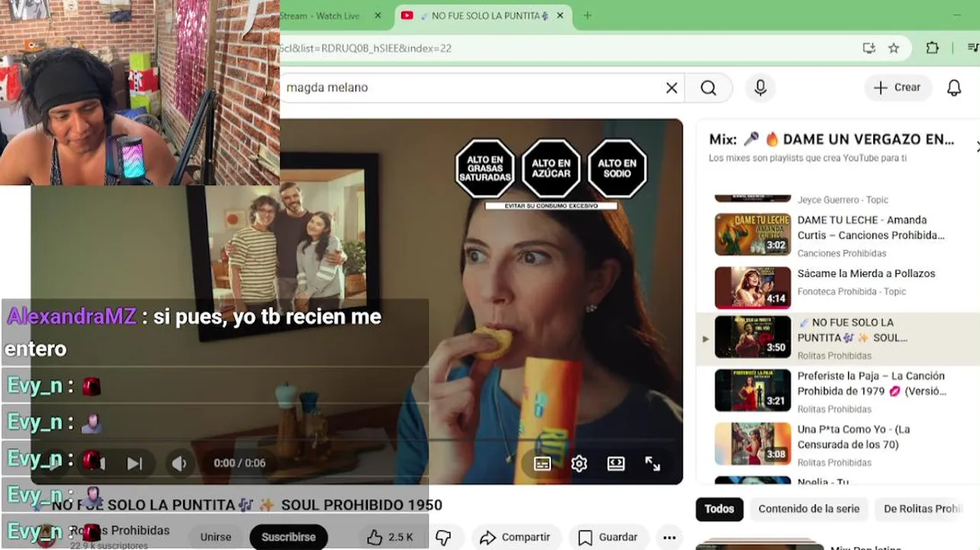The width and height of the screenshot is (980, 550).
Task: Mute the video volume
Action: (x=179, y=463)
